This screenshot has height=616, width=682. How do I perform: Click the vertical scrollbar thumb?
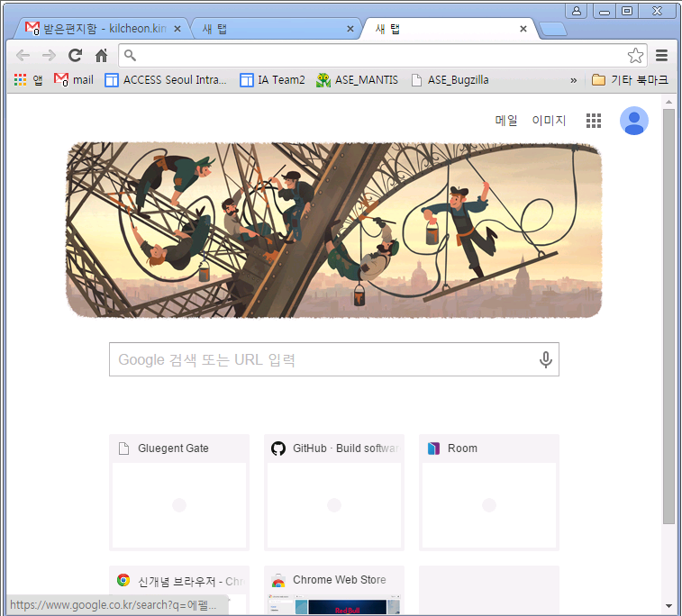(668, 317)
